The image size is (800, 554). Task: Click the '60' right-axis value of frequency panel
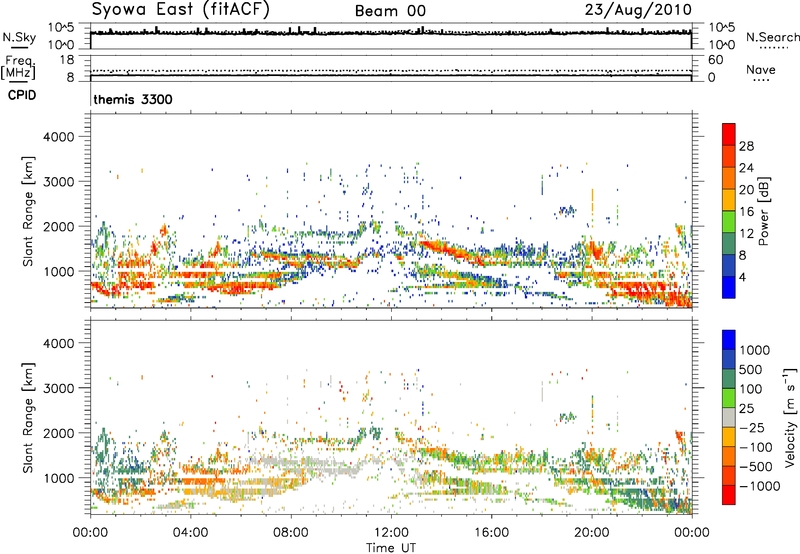[715, 60]
